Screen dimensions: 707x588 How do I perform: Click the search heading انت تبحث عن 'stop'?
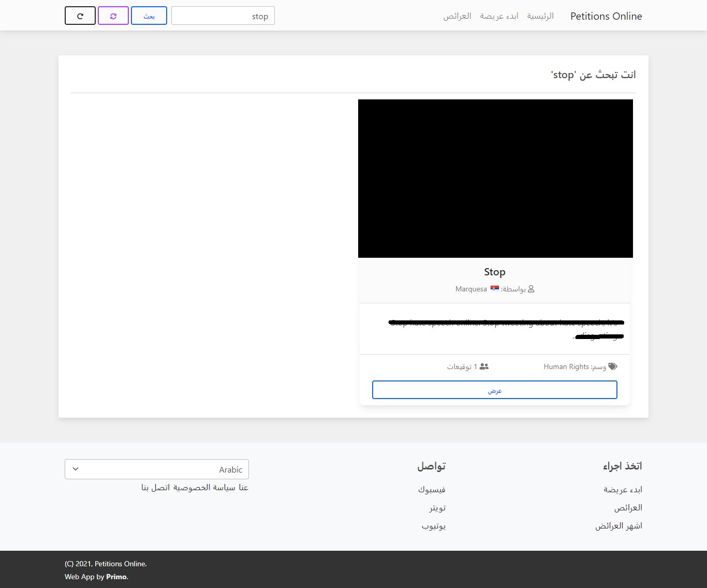click(593, 75)
